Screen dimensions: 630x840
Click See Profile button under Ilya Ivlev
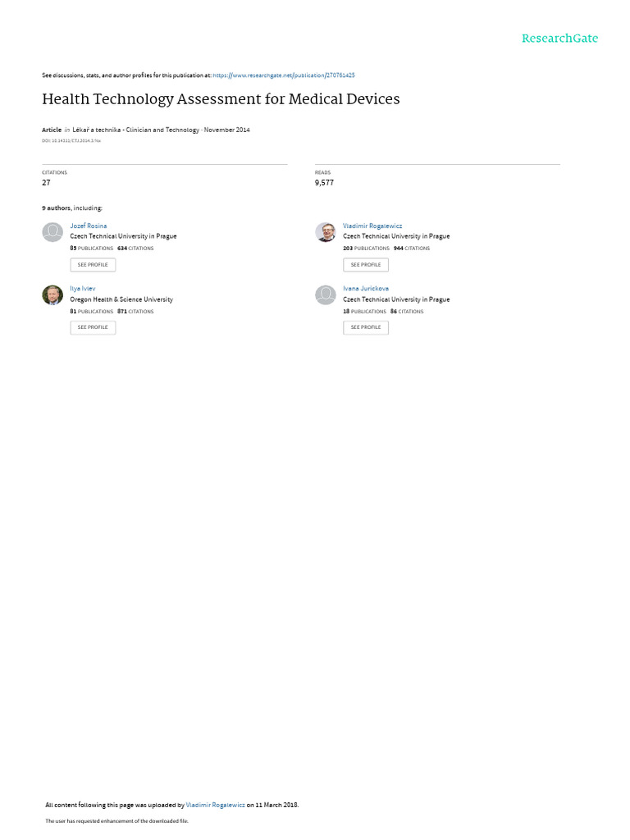point(93,327)
